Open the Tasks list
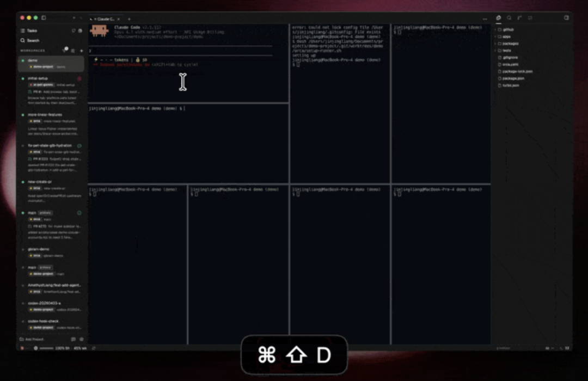This screenshot has height=381, width=588. point(29,30)
